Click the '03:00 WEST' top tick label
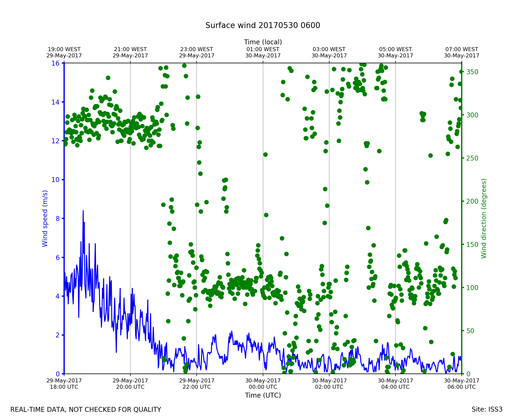 tap(329, 49)
